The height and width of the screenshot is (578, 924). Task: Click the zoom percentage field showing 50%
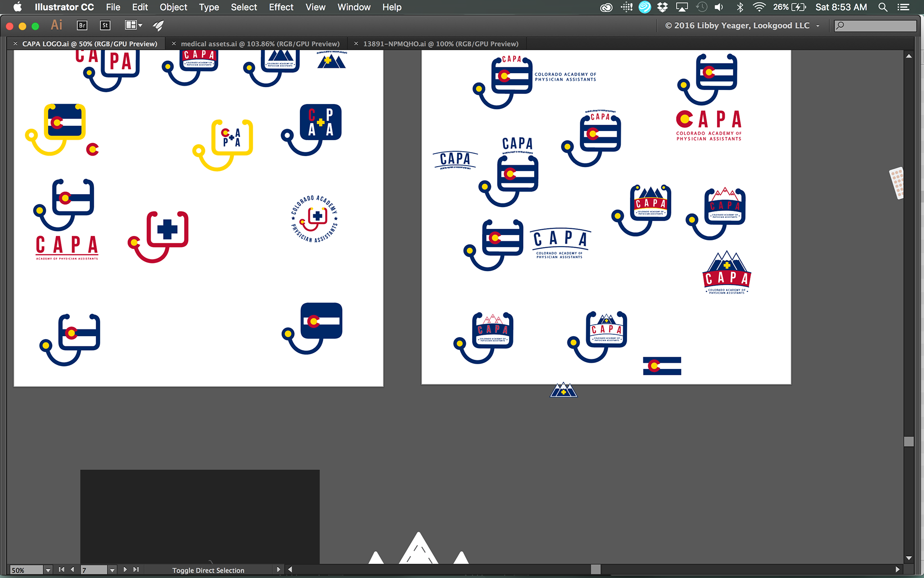[26, 570]
